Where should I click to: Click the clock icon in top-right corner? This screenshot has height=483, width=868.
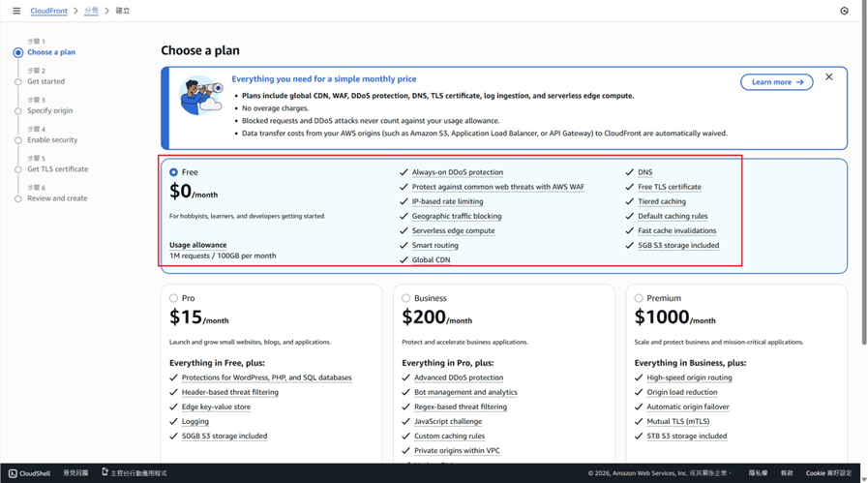pos(844,11)
